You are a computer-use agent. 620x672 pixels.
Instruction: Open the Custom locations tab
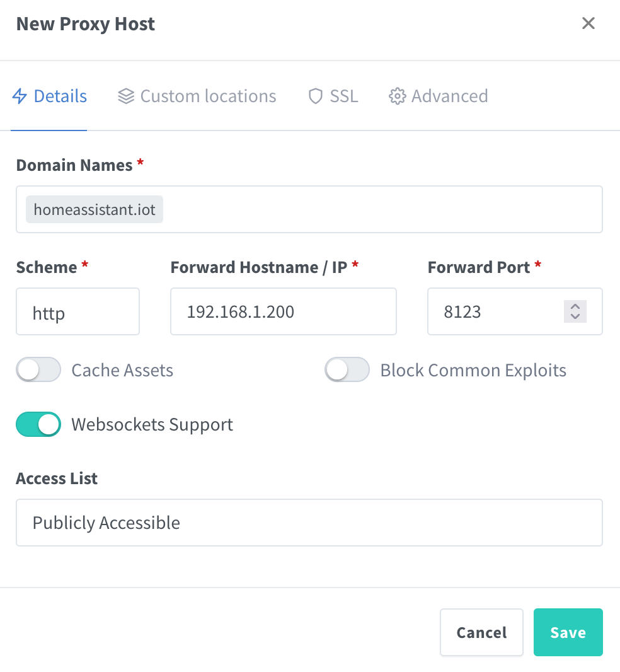[x=208, y=96]
